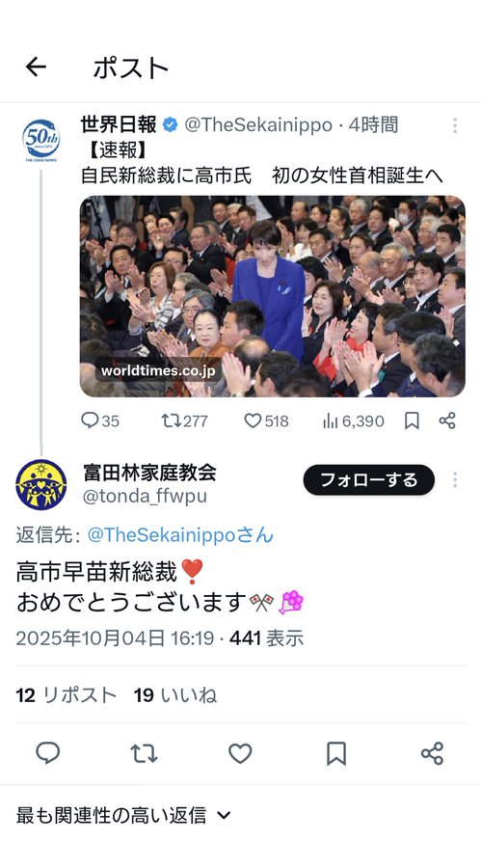The height and width of the screenshot is (868, 481).
Task: View the 12 リポスト list
Action: click(66, 694)
